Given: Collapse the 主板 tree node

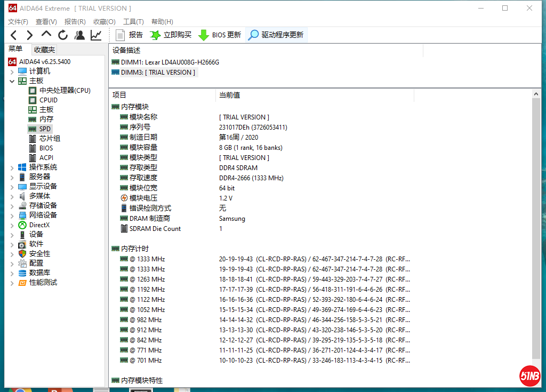Looking at the screenshot, I should [12, 81].
